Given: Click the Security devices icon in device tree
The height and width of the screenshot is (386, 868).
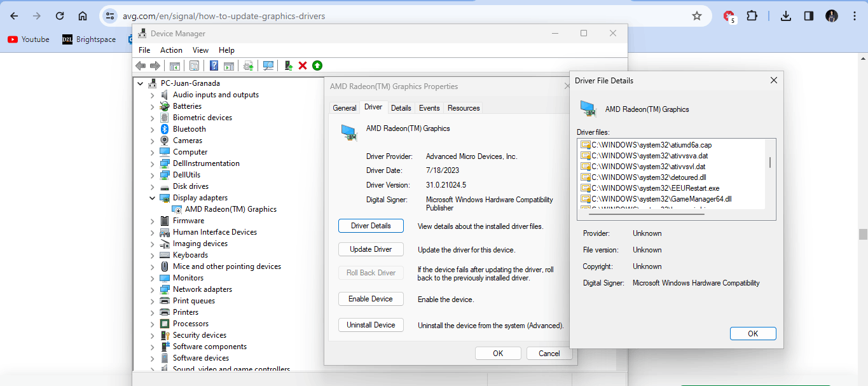Looking at the screenshot, I should [165, 335].
